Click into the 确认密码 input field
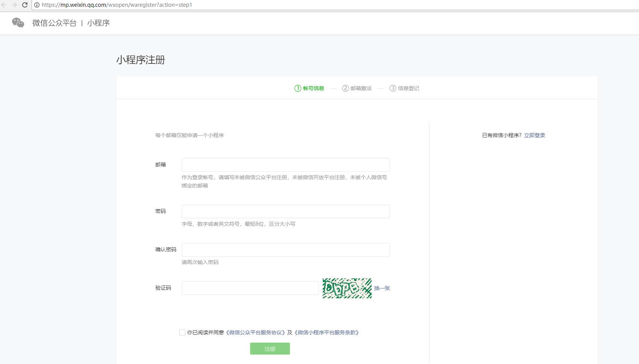The width and height of the screenshot is (639, 364). [x=286, y=250]
